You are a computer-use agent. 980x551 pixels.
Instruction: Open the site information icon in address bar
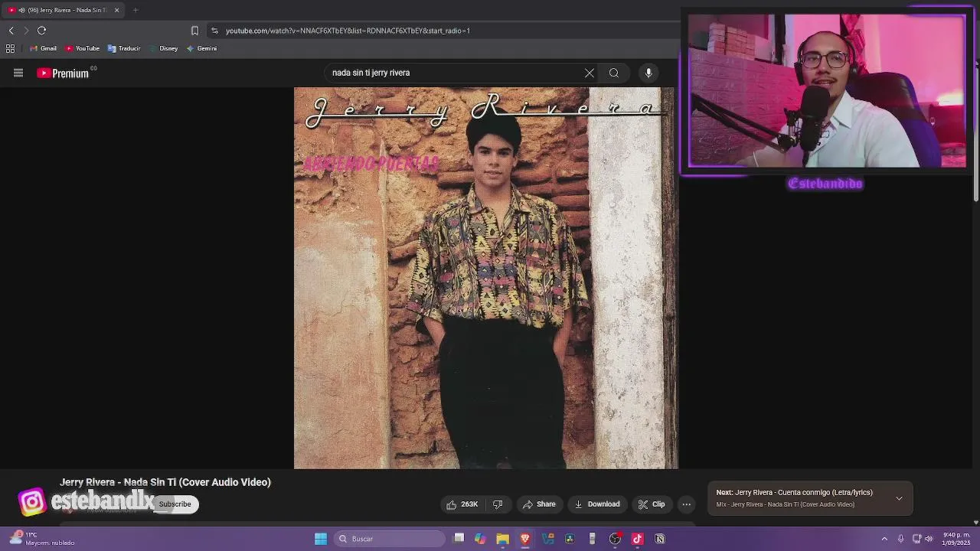pyautogui.click(x=214, y=31)
